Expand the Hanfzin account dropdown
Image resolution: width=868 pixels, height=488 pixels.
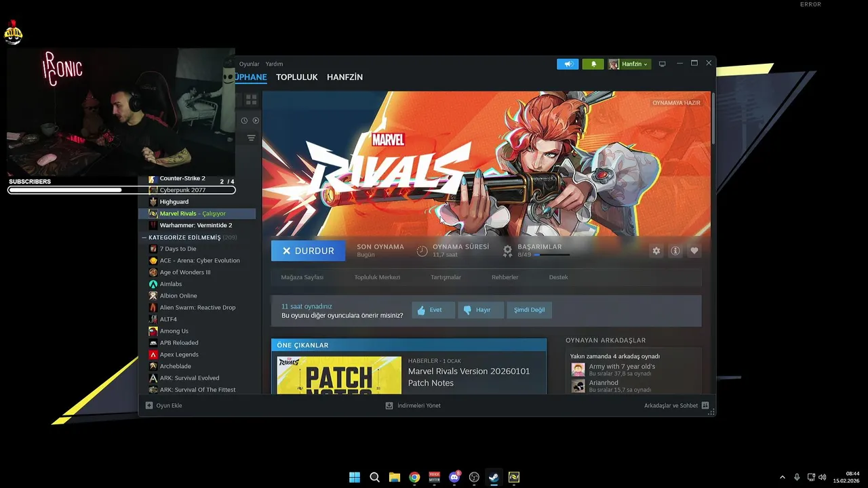coord(629,64)
